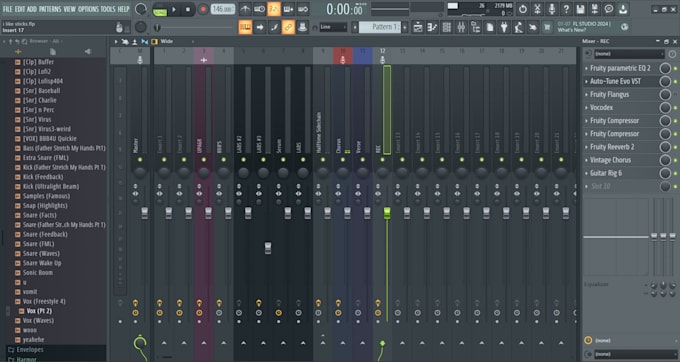Viewport: 680px width, 362px height.
Task: Open the Line snap dropdown
Action: 333,27
